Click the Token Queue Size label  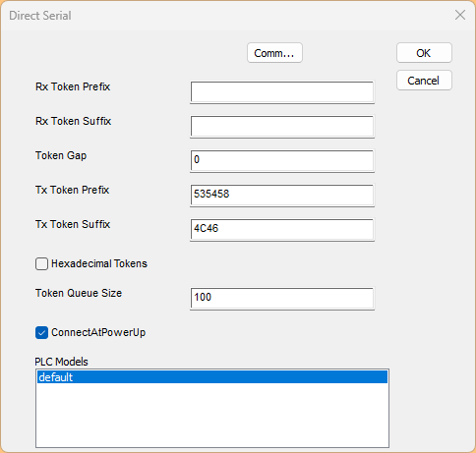pos(79,293)
